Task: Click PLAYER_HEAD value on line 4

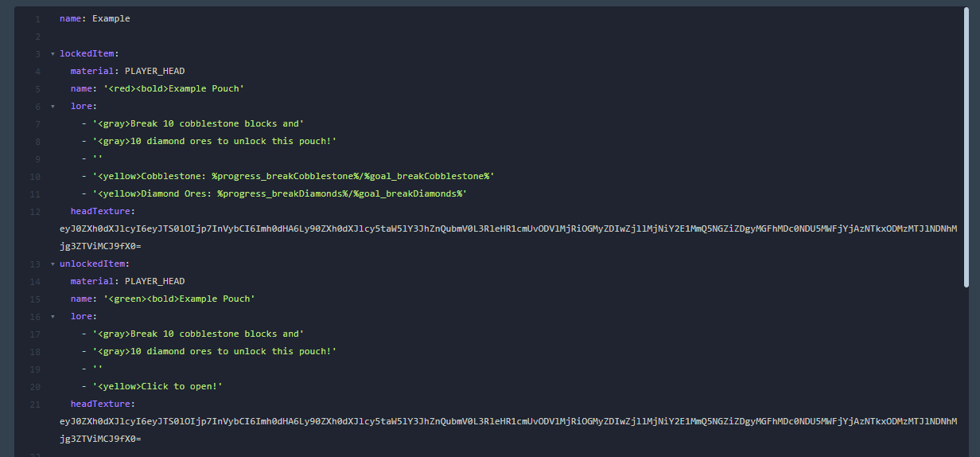Action: [154, 72]
